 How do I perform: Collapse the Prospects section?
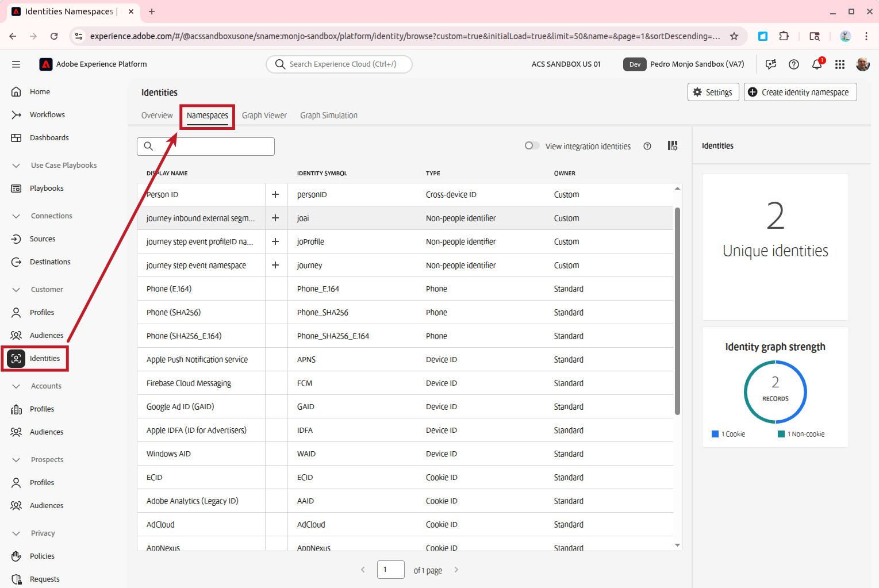click(x=16, y=460)
